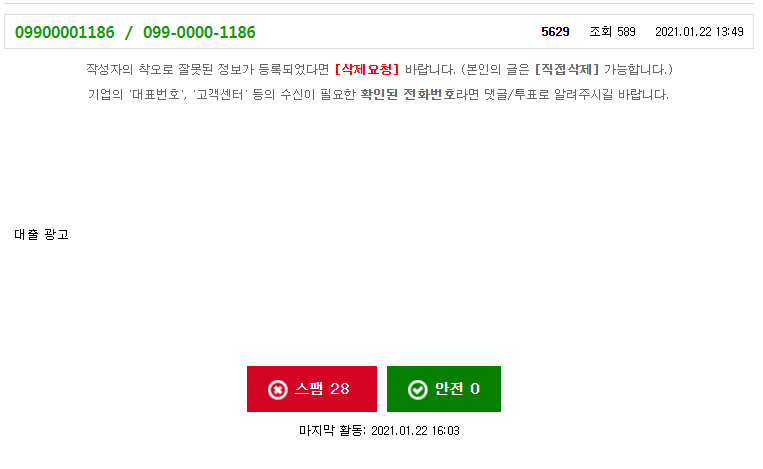This screenshot has width=763, height=469.
Task: Click the spam count 28
Action: coord(340,389)
